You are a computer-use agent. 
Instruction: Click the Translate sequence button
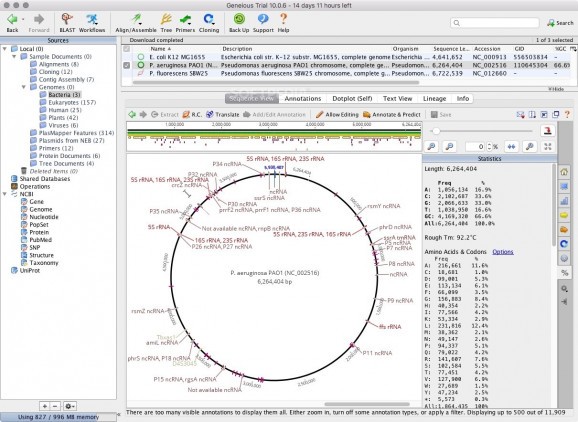223,115
